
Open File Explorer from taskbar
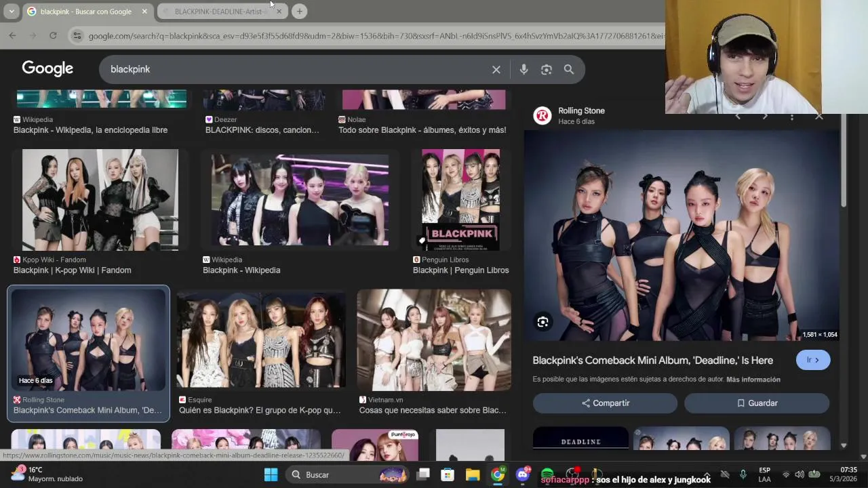473,474
